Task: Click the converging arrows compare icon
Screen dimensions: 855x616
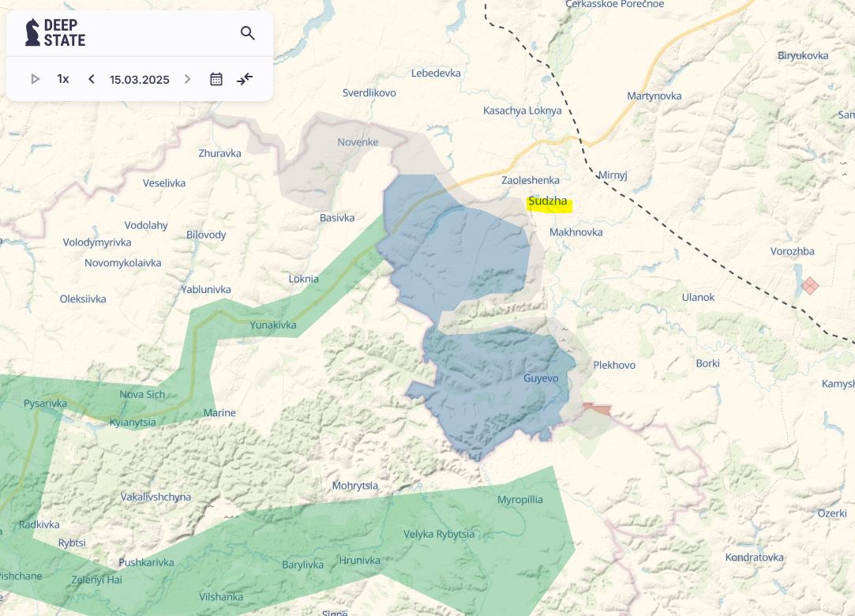Action: click(x=245, y=78)
